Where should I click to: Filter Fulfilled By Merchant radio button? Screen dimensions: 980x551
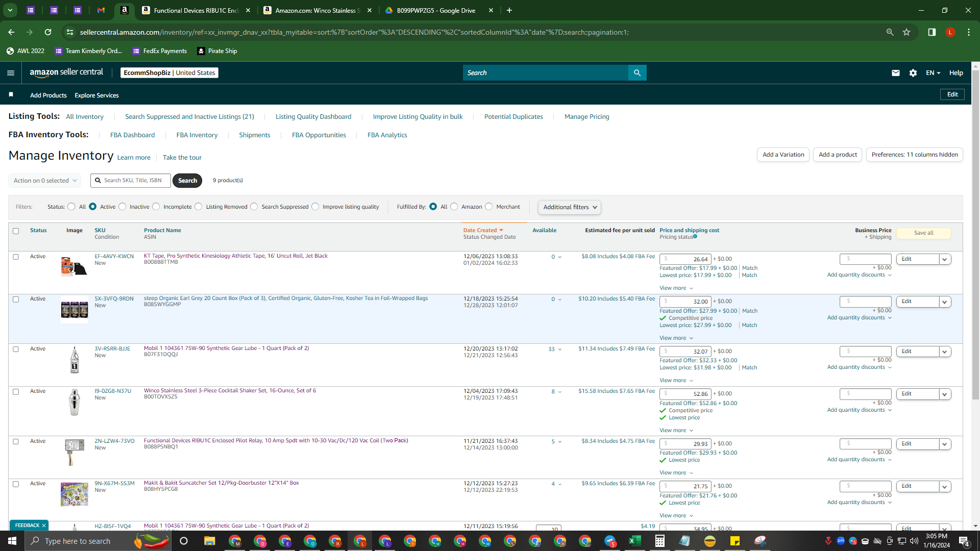(489, 207)
